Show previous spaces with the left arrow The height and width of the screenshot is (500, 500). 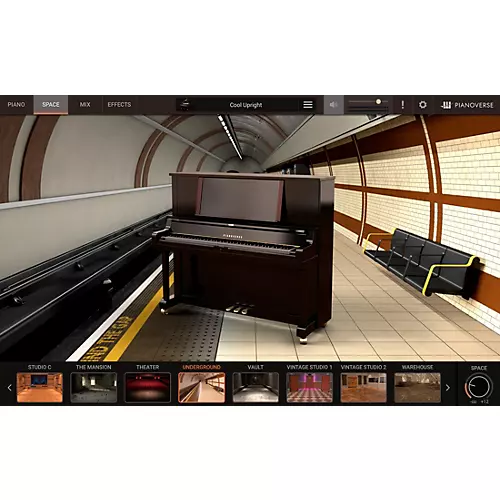tap(10, 388)
